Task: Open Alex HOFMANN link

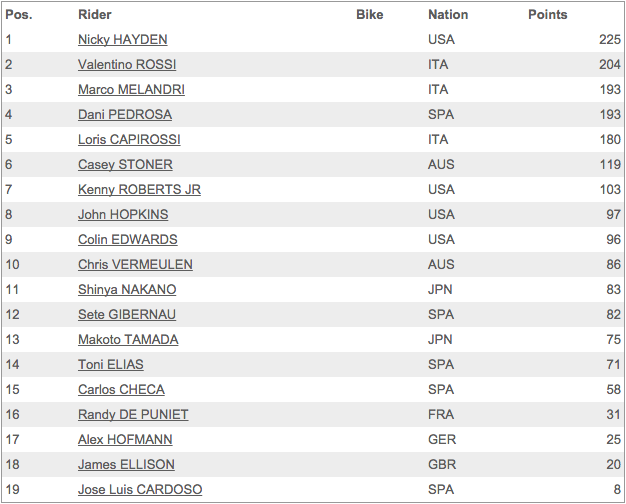Action: [125, 440]
